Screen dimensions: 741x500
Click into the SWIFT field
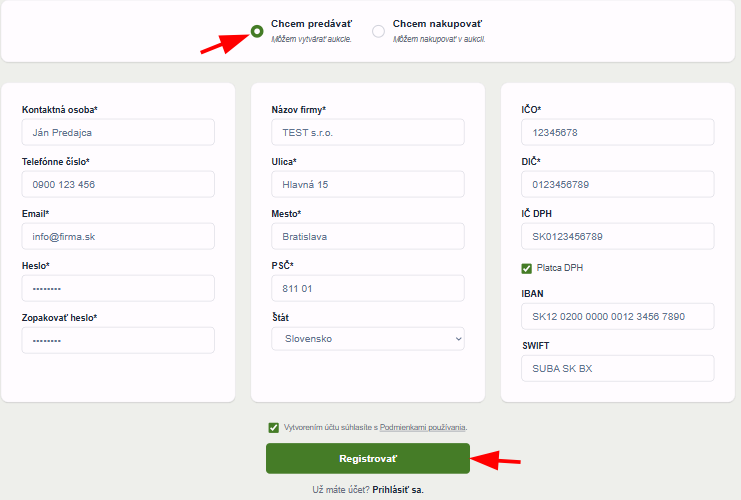tap(617, 368)
